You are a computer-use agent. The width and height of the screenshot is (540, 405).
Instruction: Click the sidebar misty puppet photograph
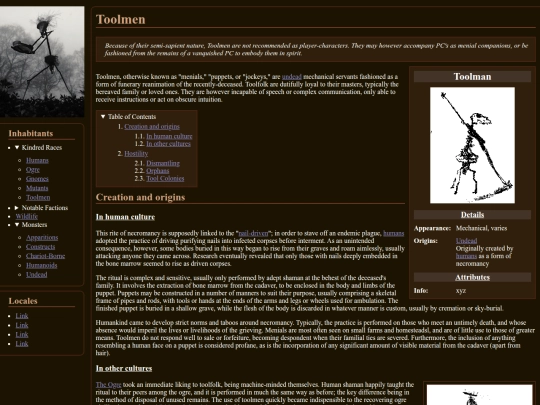[x=42, y=61]
